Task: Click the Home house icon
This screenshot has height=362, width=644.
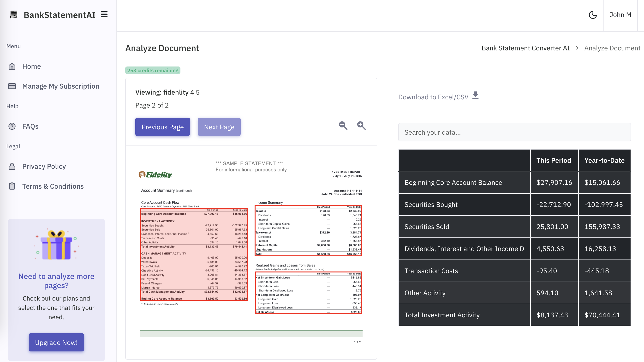Action: (12, 66)
